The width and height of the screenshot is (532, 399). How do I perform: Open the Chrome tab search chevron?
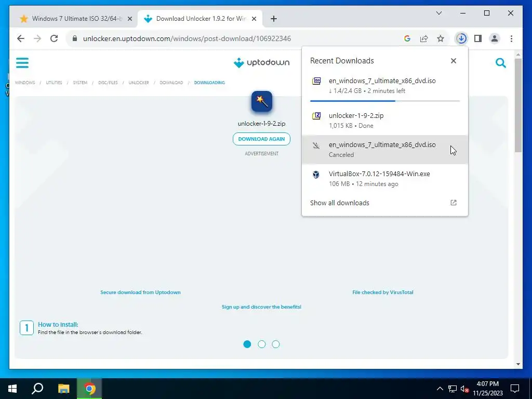click(x=438, y=13)
